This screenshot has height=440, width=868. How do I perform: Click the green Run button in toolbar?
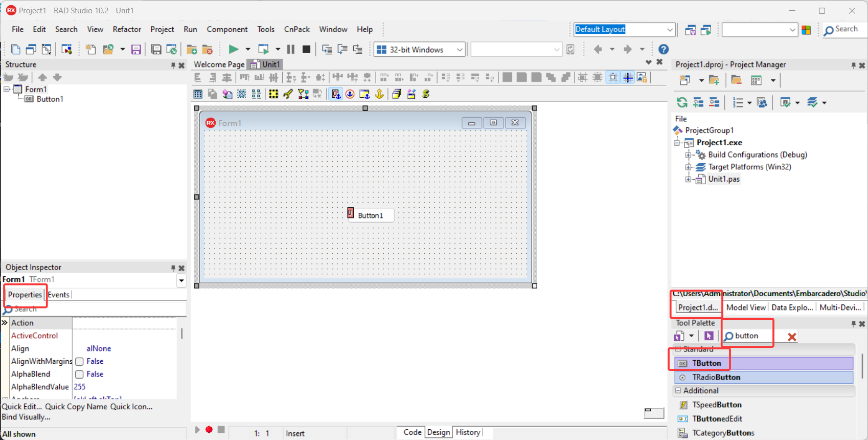(x=233, y=49)
